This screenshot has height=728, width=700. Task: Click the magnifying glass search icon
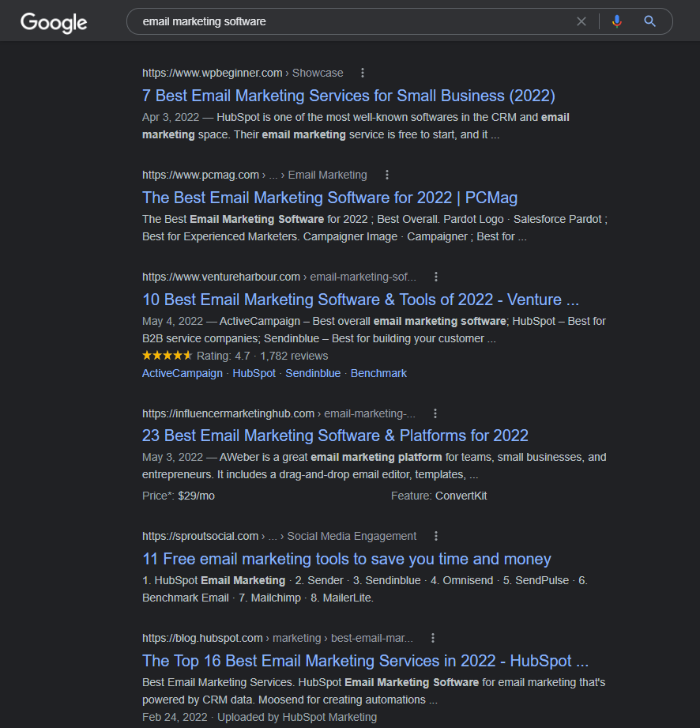649,21
